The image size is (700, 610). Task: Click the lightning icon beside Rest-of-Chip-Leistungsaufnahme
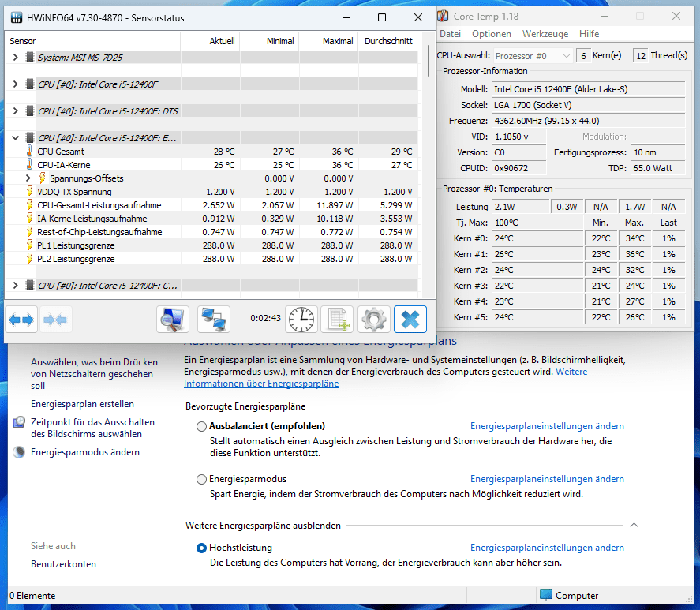[x=29, y=232]
